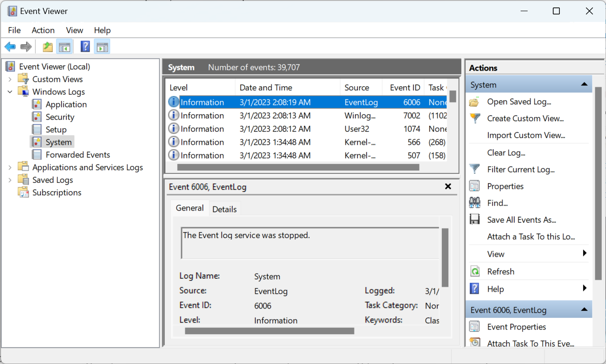
Task: Click the Application log icon in tree
Action: [x=37, y=104]
